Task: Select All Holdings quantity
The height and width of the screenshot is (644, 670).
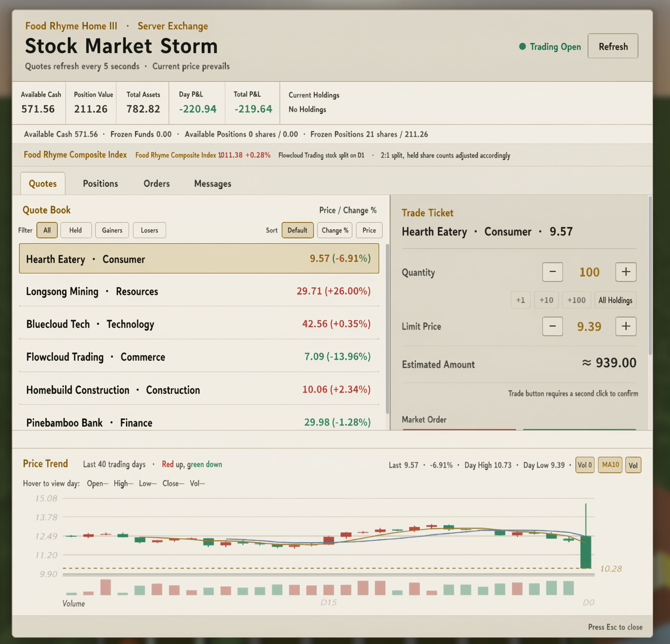Action: coord(615,300)
